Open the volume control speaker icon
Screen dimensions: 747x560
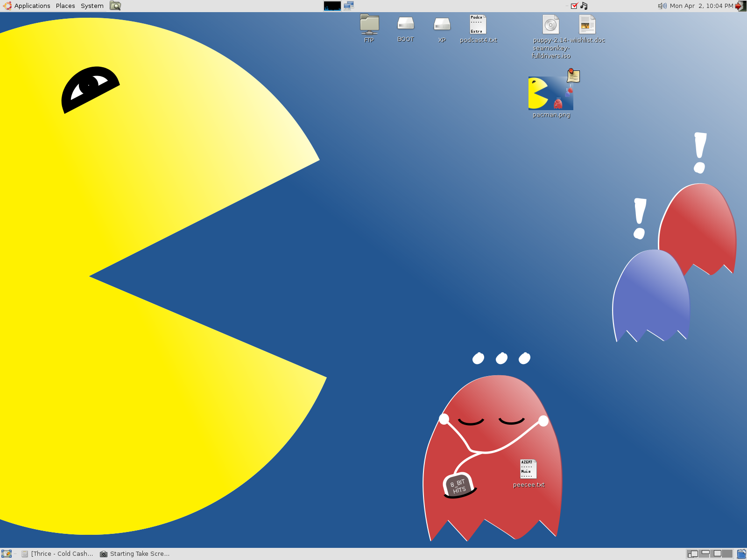coord(662,6)
